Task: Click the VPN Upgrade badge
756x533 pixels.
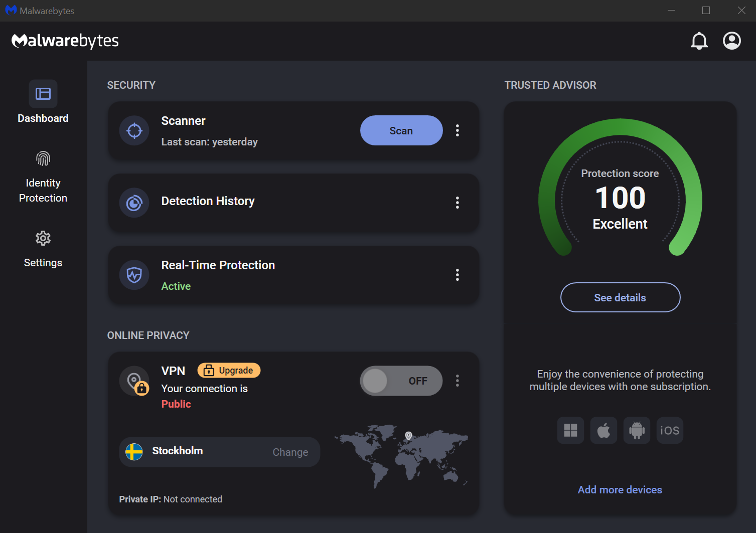Action: point(229,370)
